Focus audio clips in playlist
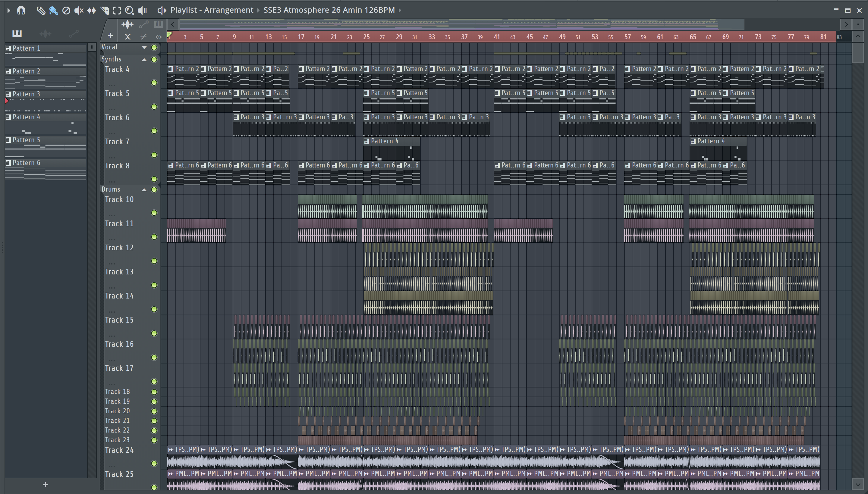 pyautogui.click(x=127, y=24)
